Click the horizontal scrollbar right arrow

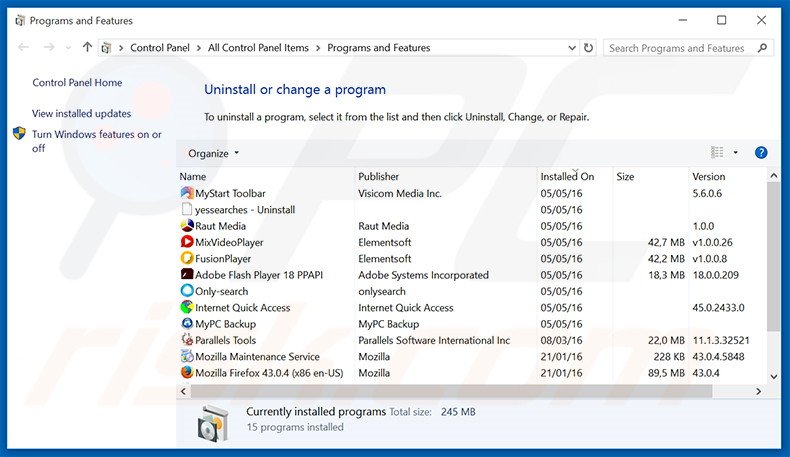[759, 391]
